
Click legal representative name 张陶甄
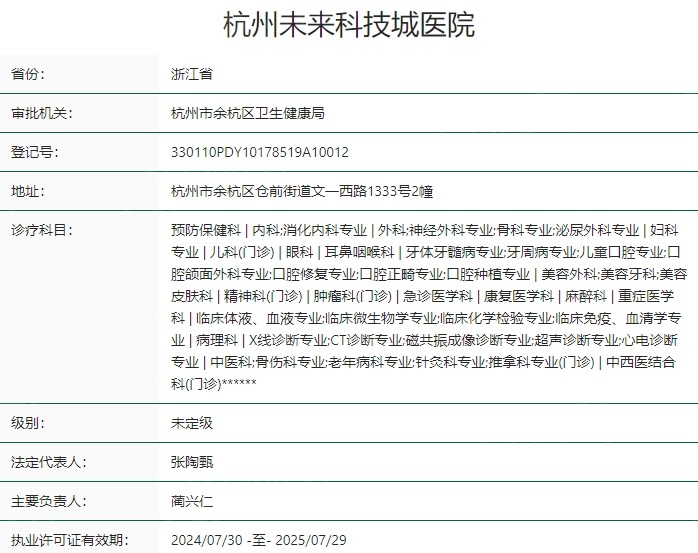pyautogui.click(x=192, y=462)
